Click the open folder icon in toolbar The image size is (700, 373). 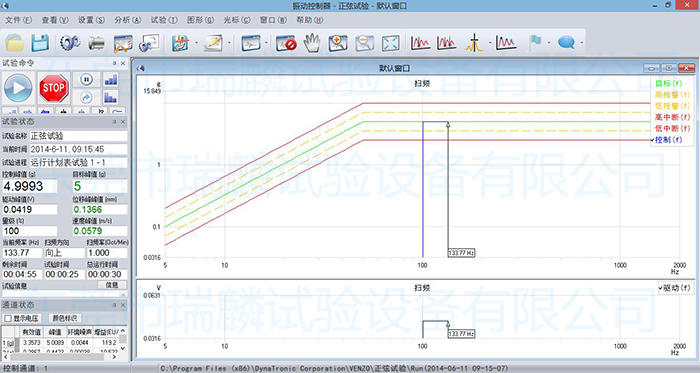pos(14,43)
